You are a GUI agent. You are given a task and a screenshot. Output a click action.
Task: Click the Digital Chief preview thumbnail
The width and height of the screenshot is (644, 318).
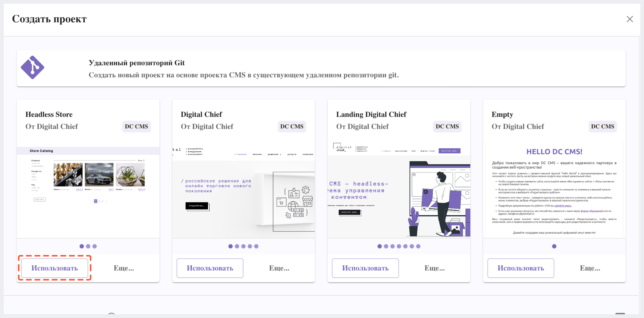[244, 189]
